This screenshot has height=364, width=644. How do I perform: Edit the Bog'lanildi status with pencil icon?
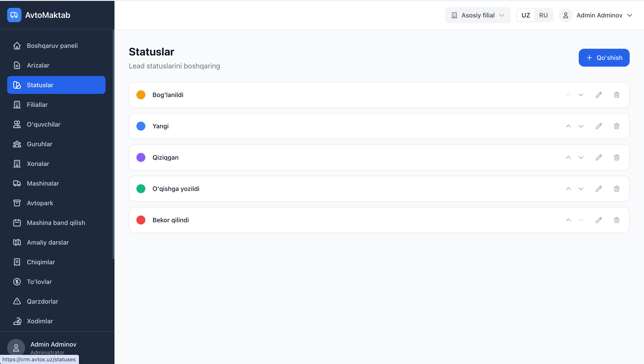coord(599,95)
